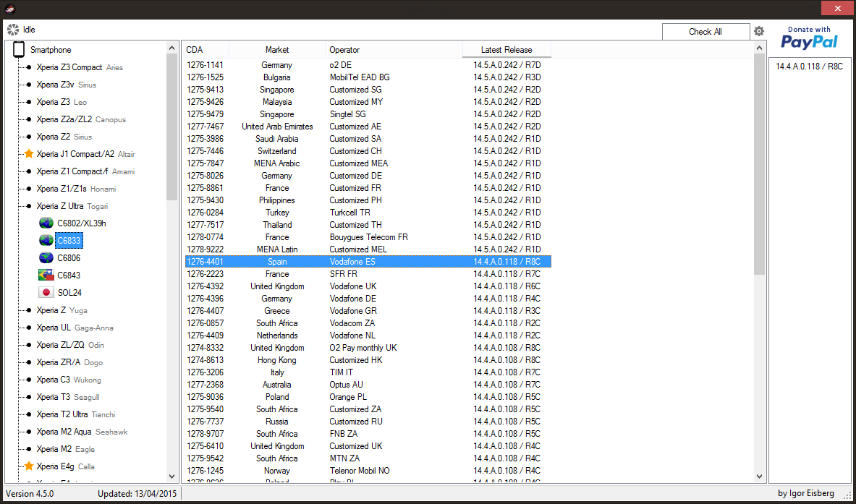Select Xperia Z3 Compact Aries in the tree

[79, 67]
